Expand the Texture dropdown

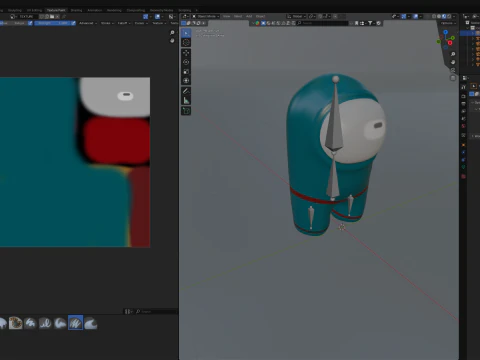pos(159,23)
